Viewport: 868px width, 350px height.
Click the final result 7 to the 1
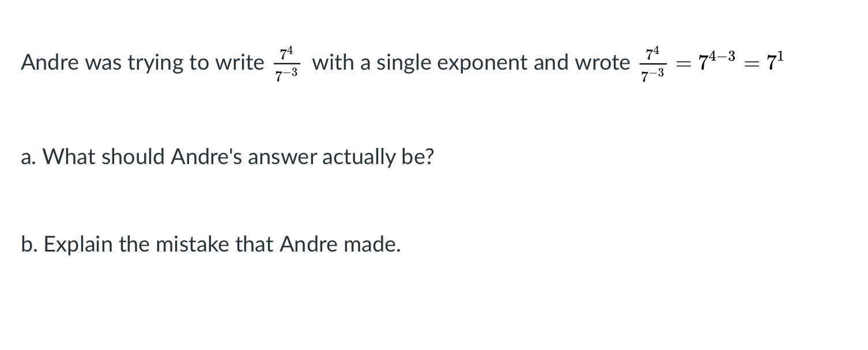pyautogui.click(x=775, y=61)
